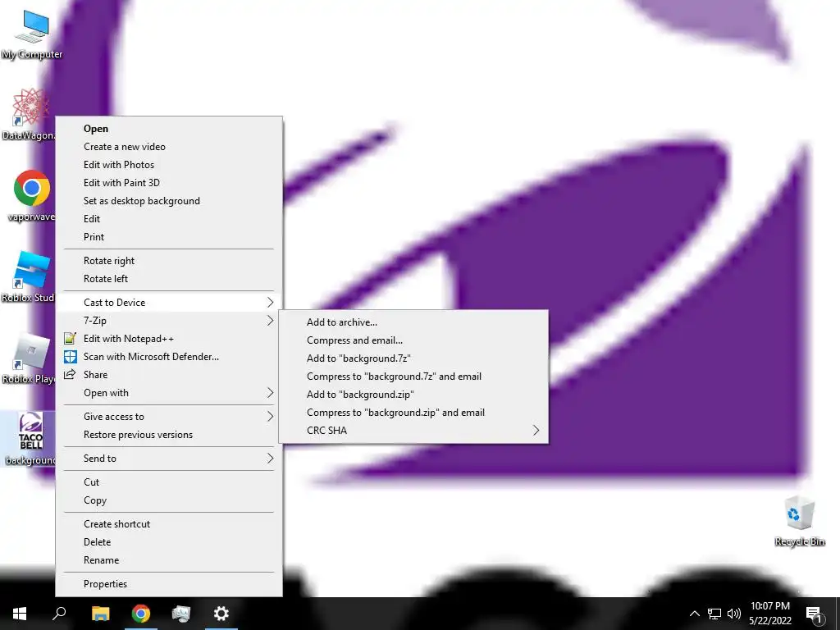840x630 pixels.
Task: Choose Delete from the context menu
Action: tap(169, 542)
